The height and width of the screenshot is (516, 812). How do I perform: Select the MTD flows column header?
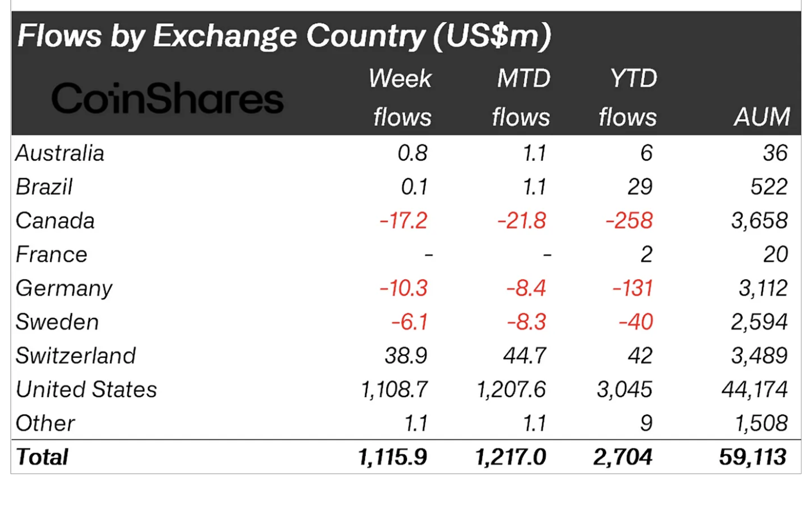pos(522,98)
